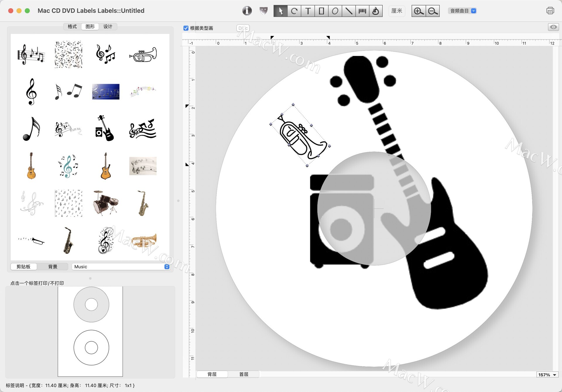This screenshot has width=562, height=392.
Task: Pick the yellow Les Paul guitar clipart
Action: pyautogui.click(x=31, y=166)
